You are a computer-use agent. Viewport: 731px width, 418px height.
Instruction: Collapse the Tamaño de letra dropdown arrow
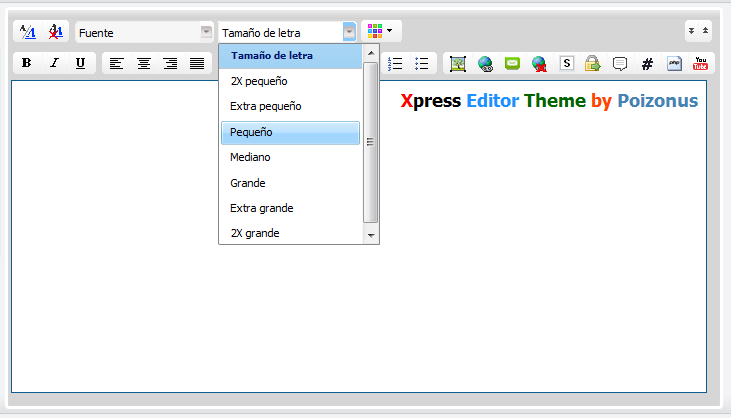click(x=349, y=32)
